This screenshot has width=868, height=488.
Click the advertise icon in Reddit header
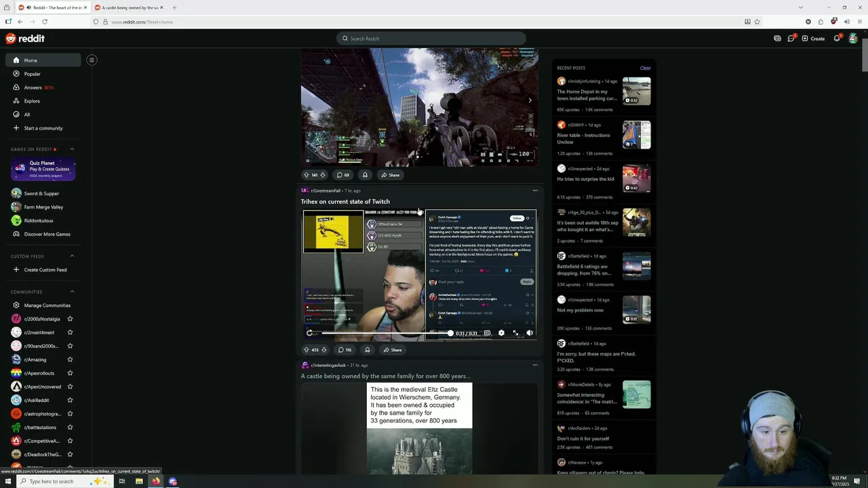point(777,39)
